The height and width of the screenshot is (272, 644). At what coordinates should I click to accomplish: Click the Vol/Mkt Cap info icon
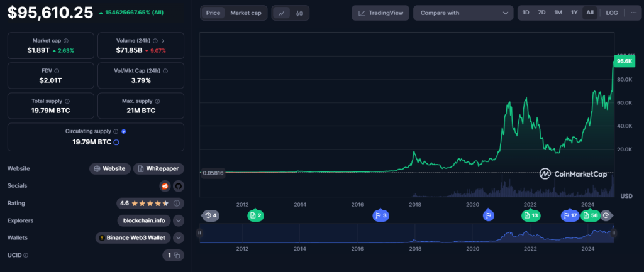point(165,71)
